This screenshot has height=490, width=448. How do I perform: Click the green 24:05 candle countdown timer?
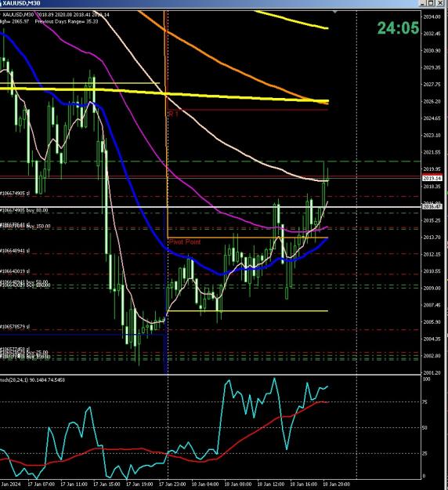pos(398,27)
